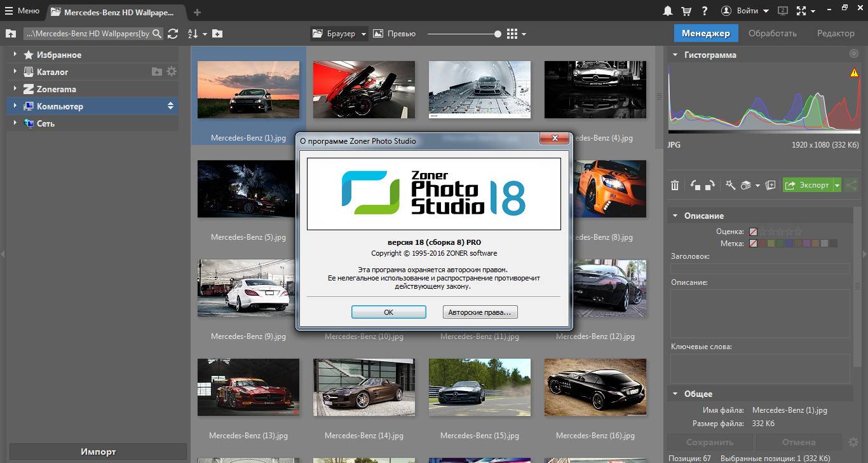Viewport: 868px width, 463px height.
Task: Open the notifications bell
Action: [668, 11]
